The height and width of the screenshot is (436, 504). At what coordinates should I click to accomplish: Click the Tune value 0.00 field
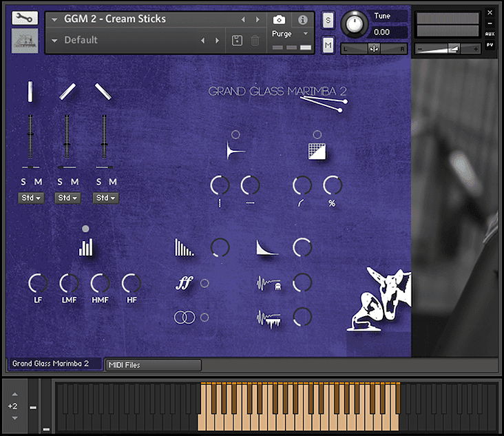coord(388,32)
